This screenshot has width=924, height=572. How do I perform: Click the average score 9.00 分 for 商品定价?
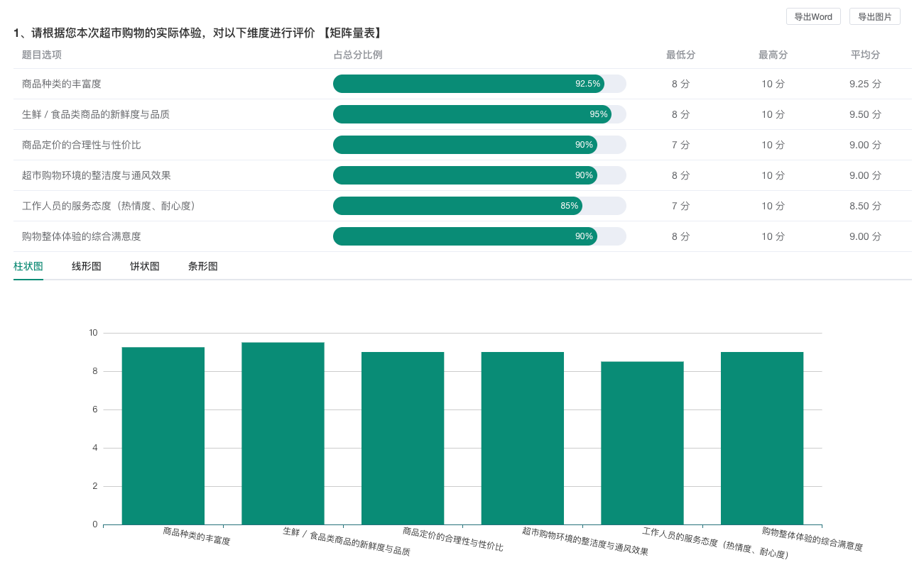coord(865,145)
